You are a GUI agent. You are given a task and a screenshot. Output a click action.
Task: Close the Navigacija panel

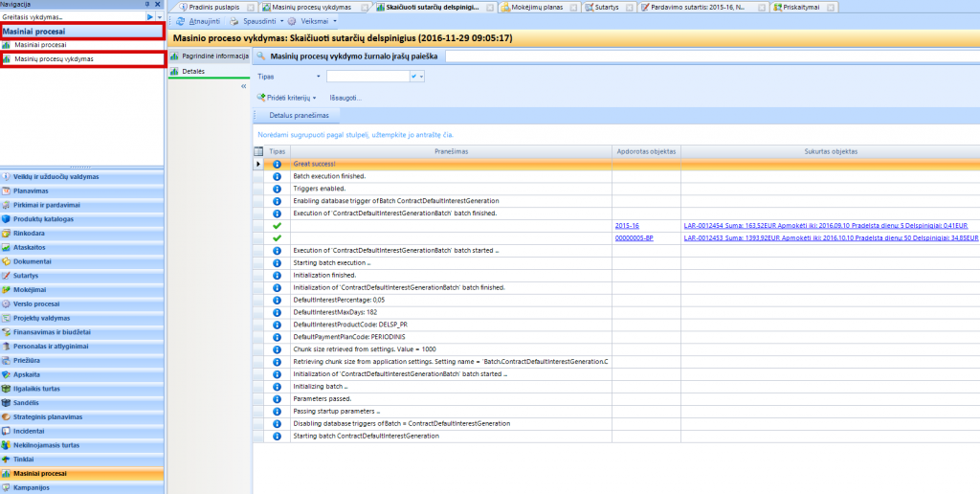point(158,4)
